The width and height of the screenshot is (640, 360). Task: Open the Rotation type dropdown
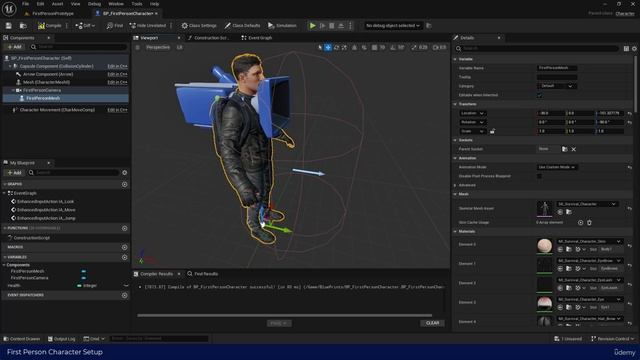coord(472,122)
